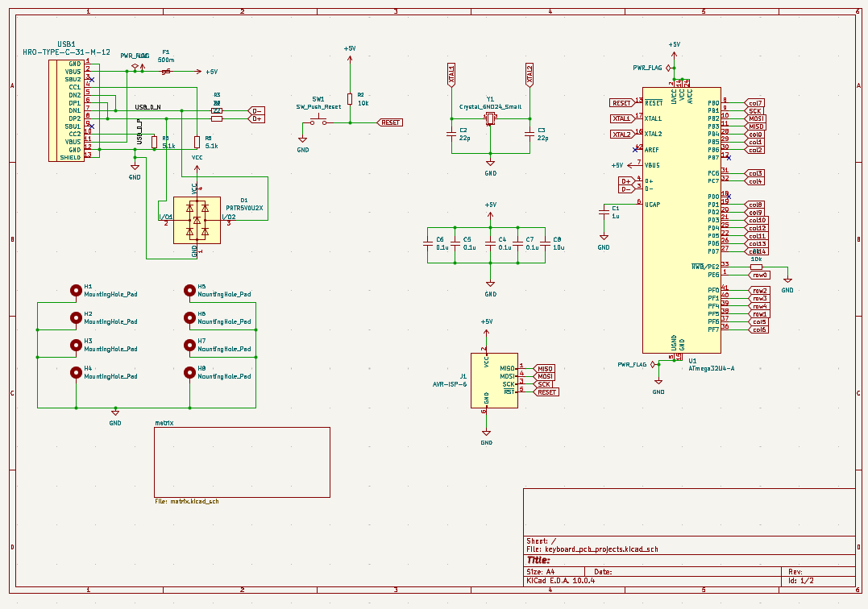Click the RESET label on U1 pin 13
Viewport: 868px width, 609px height.
[621, 103]
